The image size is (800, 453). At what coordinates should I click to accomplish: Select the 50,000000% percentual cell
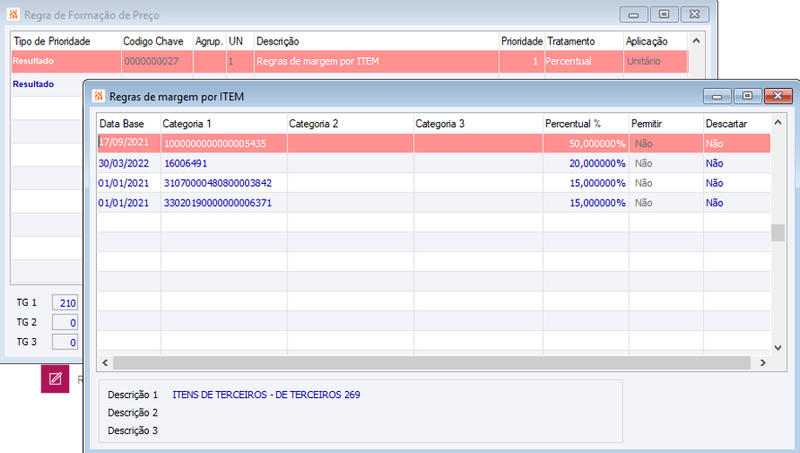(x=586, y=143)
